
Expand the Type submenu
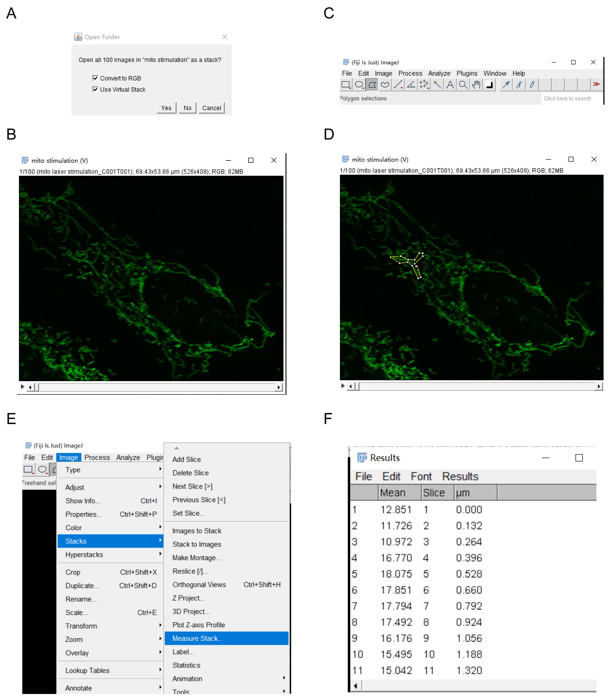click(110, 470)
